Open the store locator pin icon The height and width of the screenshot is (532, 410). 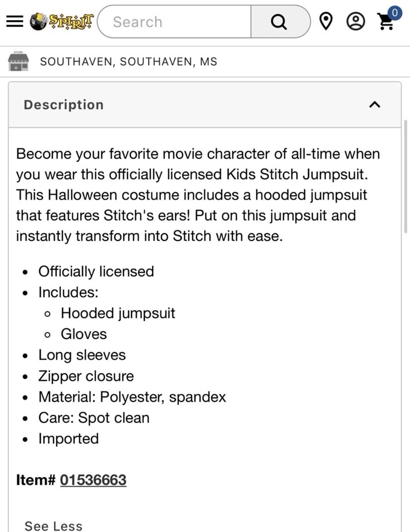coord(326,22)
